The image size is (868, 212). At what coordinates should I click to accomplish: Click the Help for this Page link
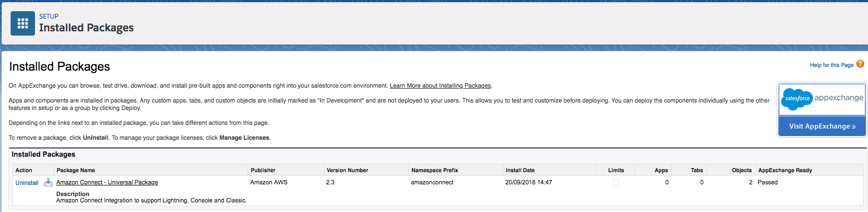(831, 65)
